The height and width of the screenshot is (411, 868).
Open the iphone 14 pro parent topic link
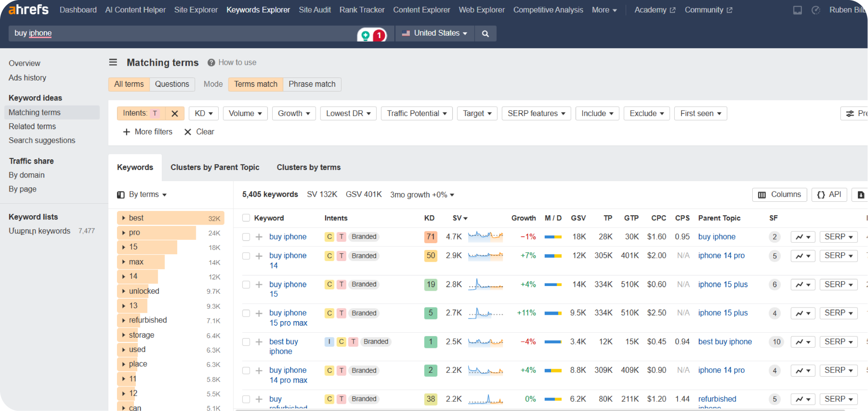721,255
